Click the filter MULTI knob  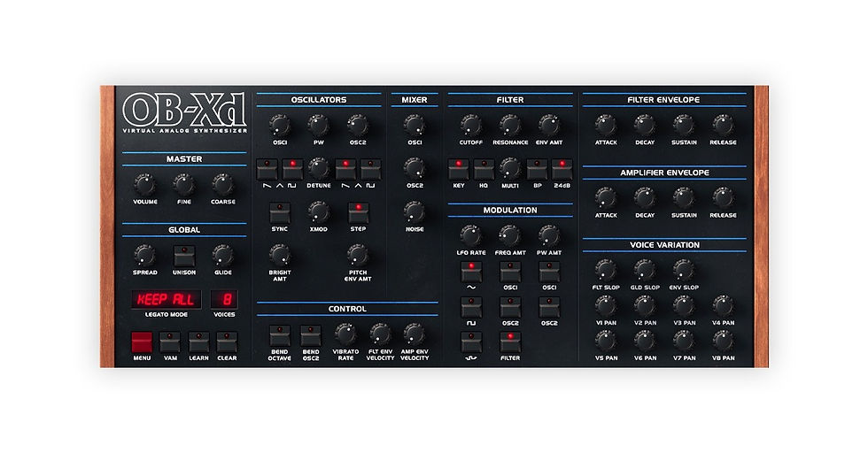[510, 169]
